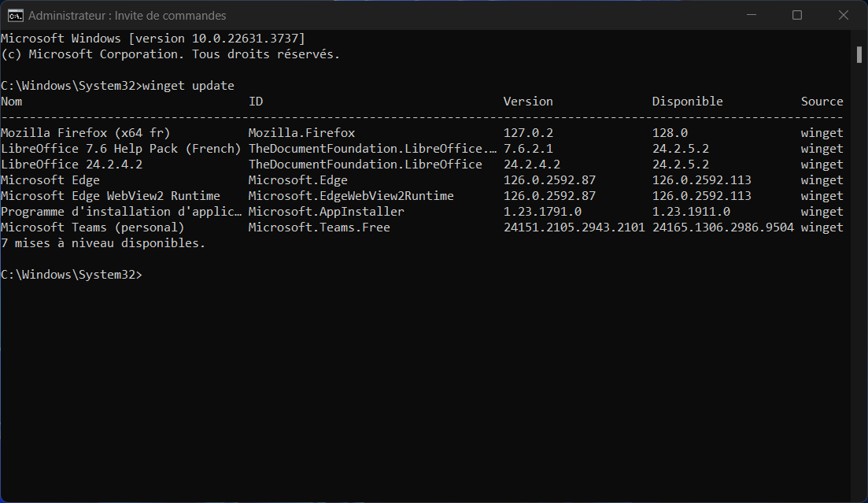
Task: Click 'LibreOffice 7.6 Help Pack (French)' name
Action: pos(121,149)
